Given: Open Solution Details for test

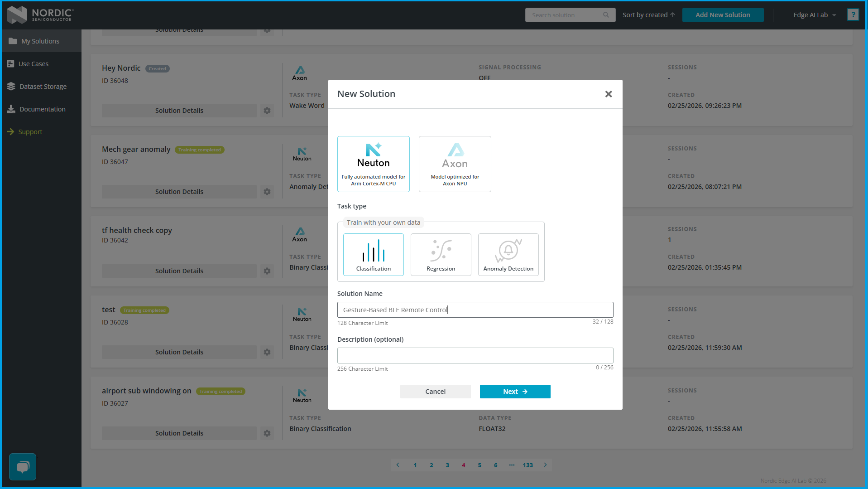Looking at the screenshot, I should click(179, 352).
